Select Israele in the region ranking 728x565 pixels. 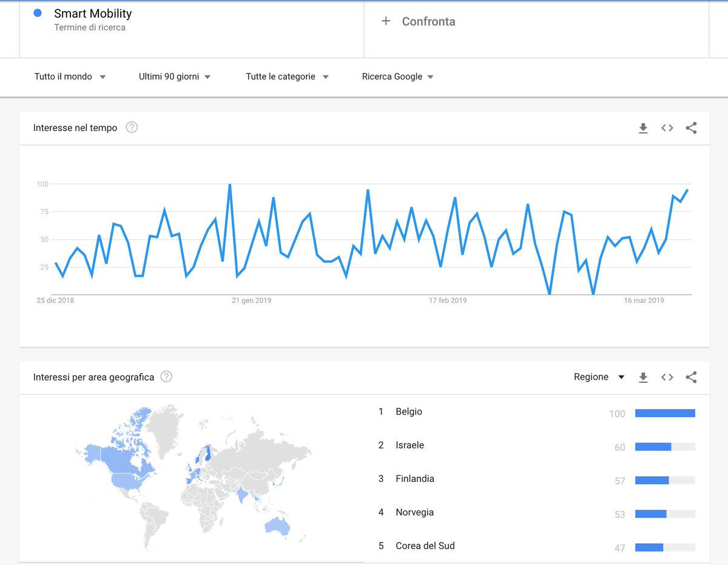click(409, 445)
